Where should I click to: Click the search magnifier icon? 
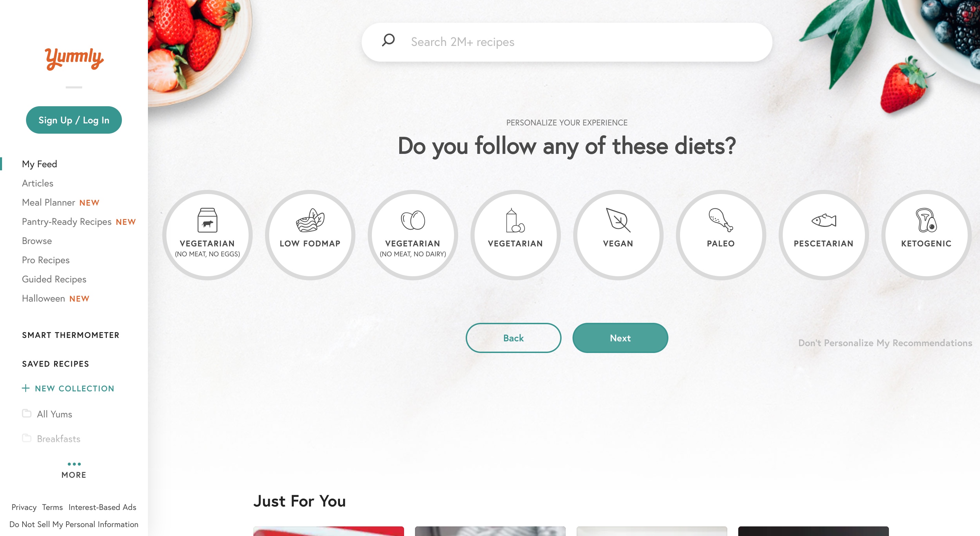point(388,40)
